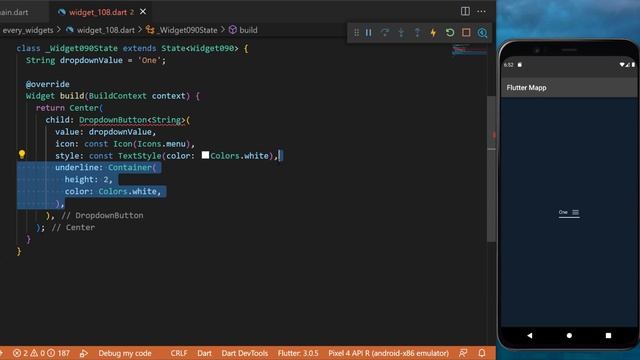Click the code minimap preview

[469, 51]
